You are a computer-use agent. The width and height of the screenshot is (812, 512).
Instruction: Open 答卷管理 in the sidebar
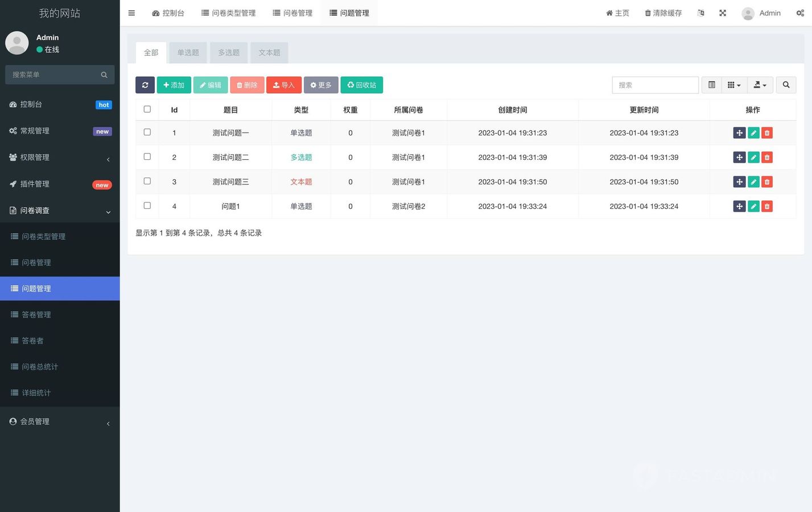click(36, 315)
